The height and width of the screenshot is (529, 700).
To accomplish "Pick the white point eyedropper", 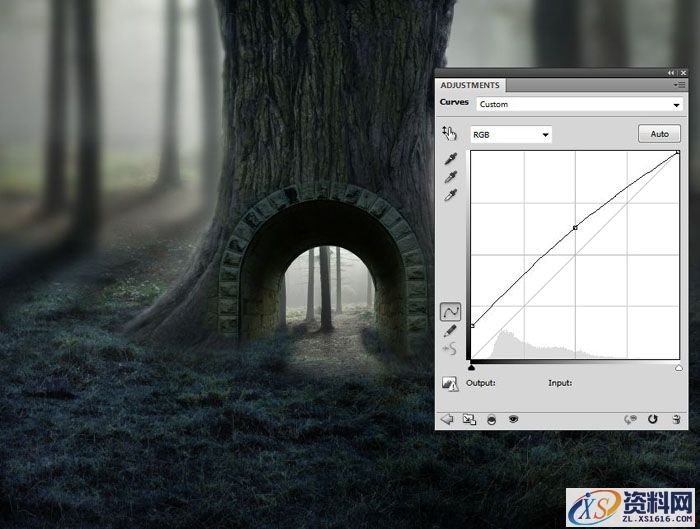I will click(x=450, y=194).
